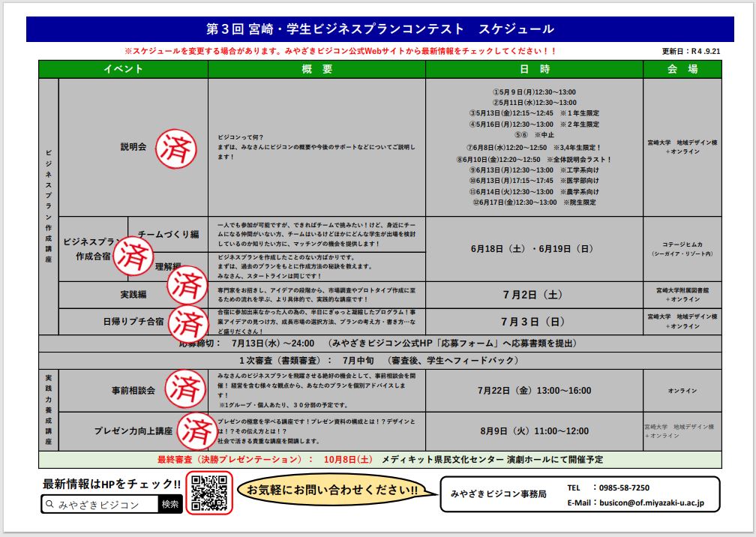The width and height of the screenshot is (756, 537).
Task: Click the ⑤⑥ ※中止 line
Action: pyautogui.click(x=534, y=135)
